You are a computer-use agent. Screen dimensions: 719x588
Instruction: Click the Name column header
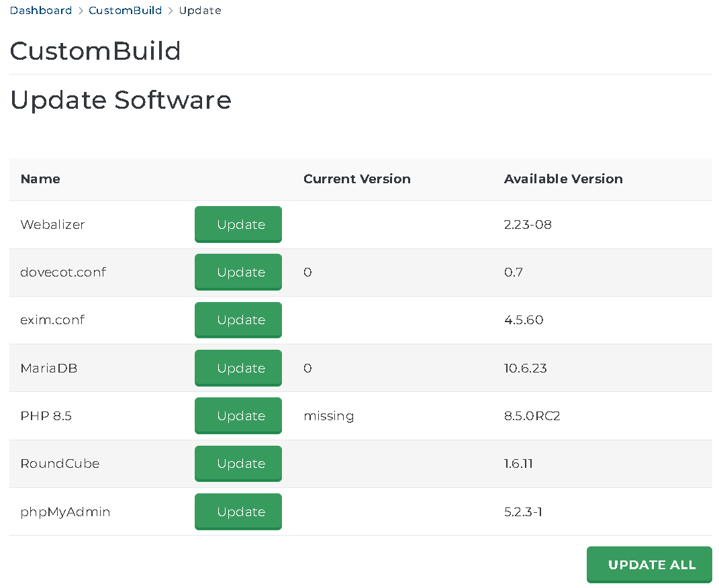[x=40, y=179]
